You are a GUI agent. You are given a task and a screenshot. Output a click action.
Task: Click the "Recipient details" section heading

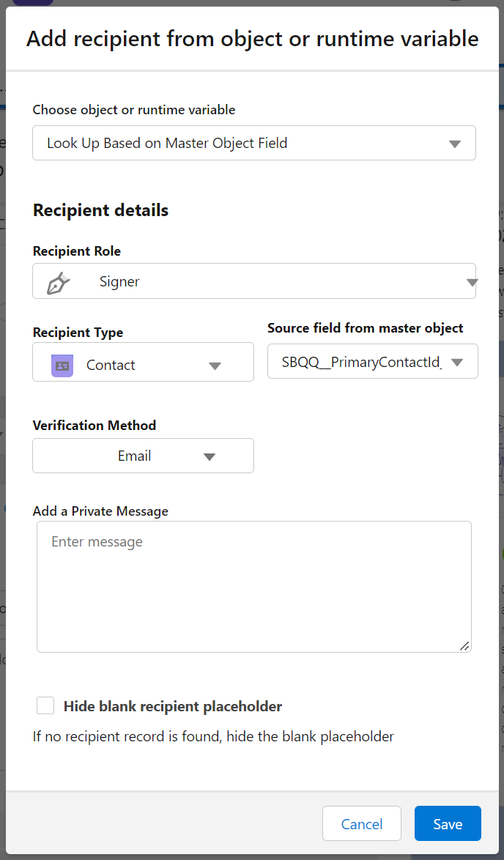click(101, 210)
